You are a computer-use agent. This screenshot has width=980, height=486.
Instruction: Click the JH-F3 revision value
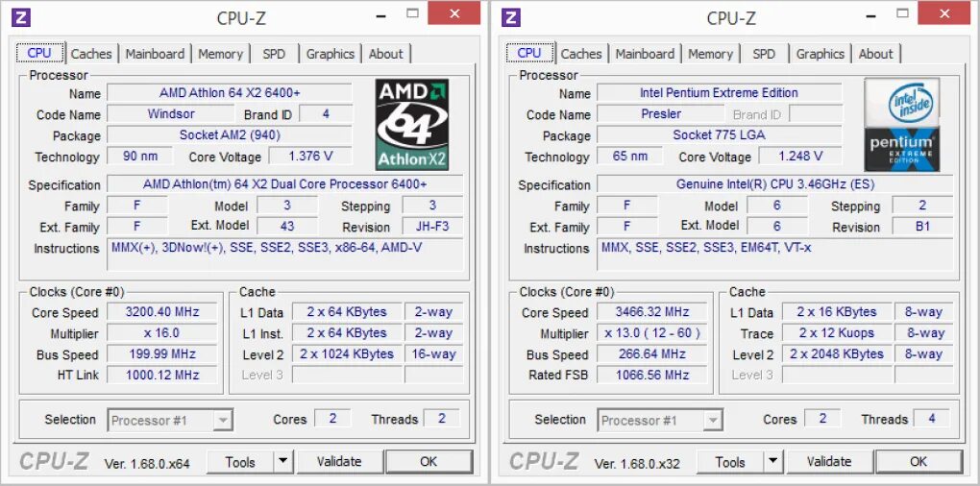pyautogui.click(x=432, y=226)
